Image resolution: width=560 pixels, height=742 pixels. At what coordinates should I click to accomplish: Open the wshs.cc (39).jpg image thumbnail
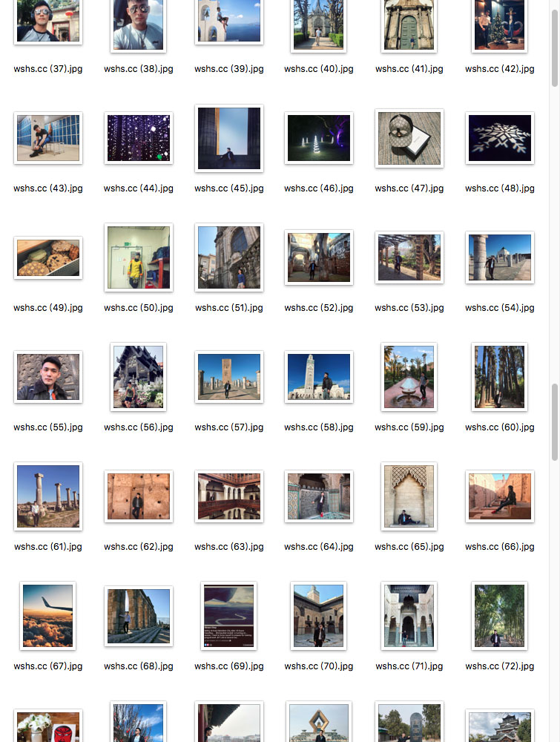229,22
